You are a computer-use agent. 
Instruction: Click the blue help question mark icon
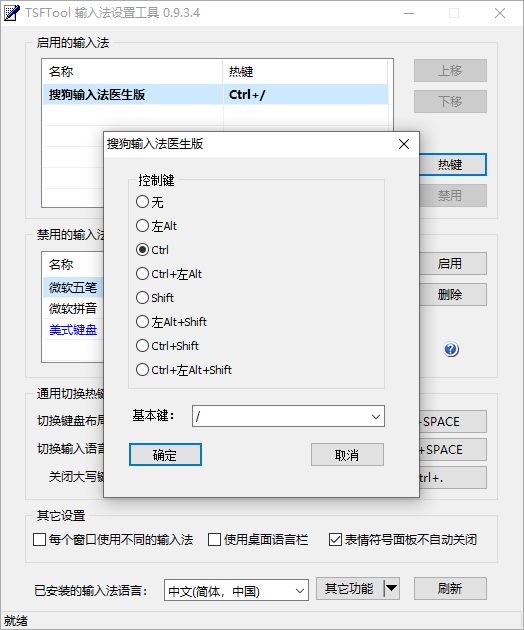point(451,349)
